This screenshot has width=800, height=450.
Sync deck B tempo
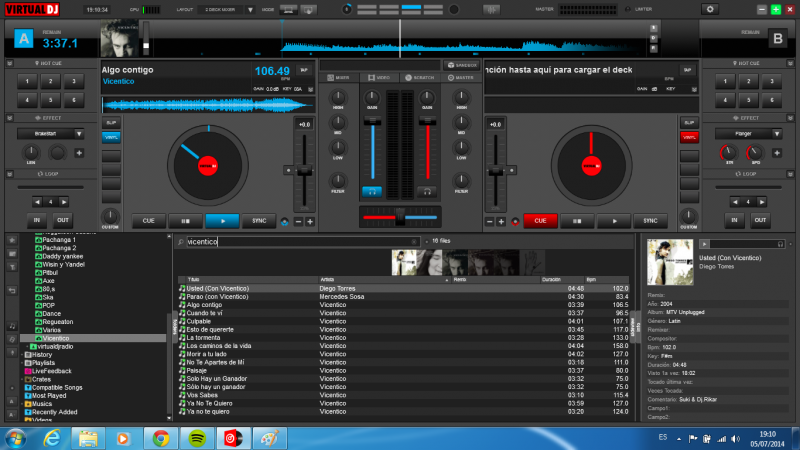tap(650, 221)
